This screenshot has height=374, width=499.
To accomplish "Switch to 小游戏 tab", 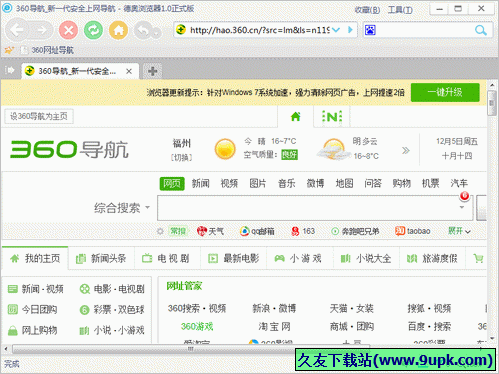I will click(x=300, y=258).
